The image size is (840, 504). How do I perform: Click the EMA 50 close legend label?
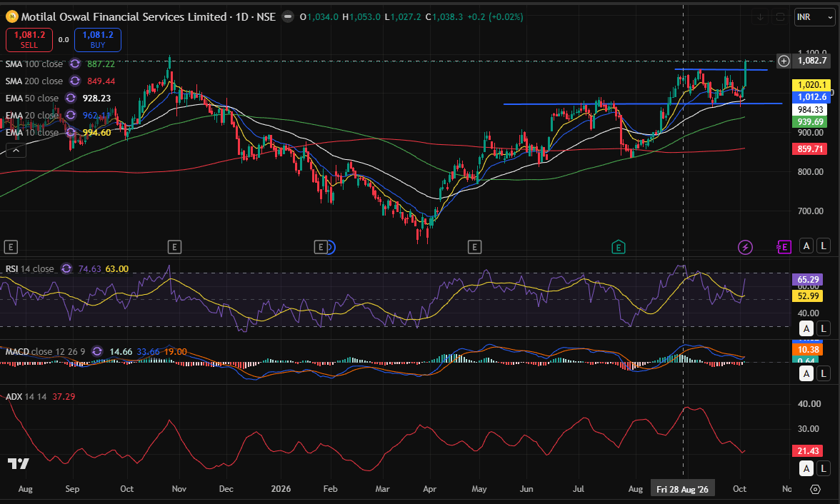coord(32,98)
